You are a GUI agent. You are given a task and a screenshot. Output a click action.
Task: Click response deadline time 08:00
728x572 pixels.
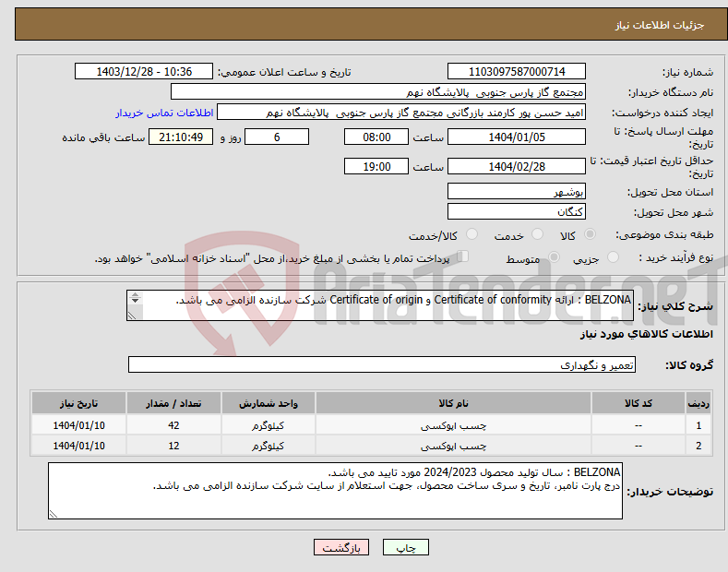click(376, 137)
